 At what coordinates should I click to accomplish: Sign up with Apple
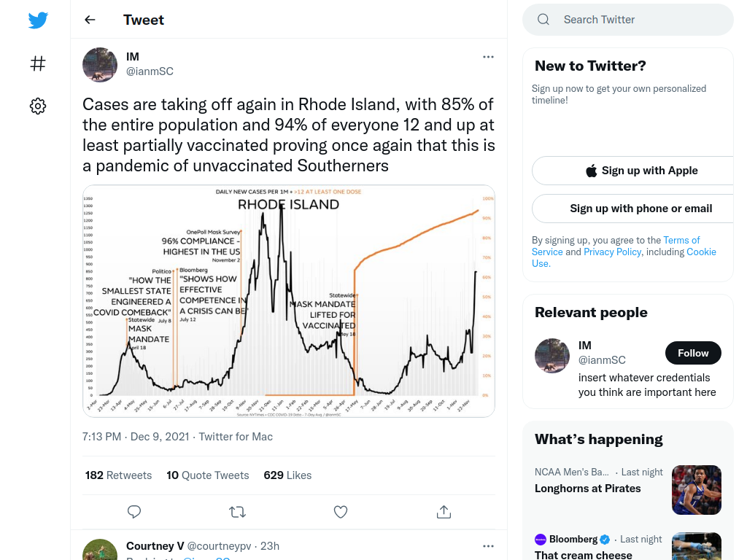(640, 171)
